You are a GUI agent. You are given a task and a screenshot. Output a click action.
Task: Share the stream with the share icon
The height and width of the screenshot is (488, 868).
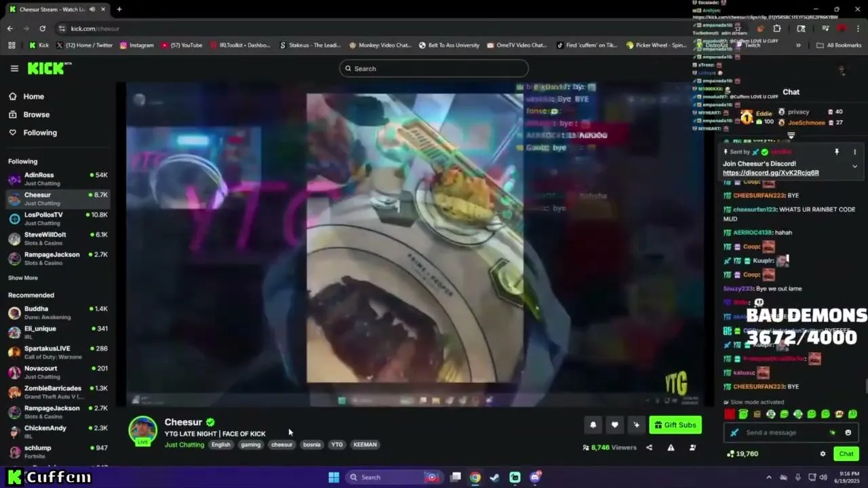pyautogui.click(x=649, y=447)
